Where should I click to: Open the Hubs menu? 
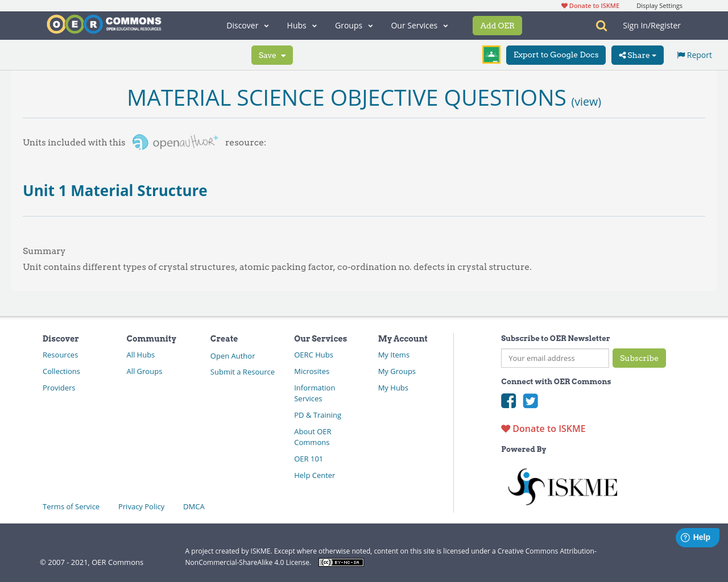point(302,25)
